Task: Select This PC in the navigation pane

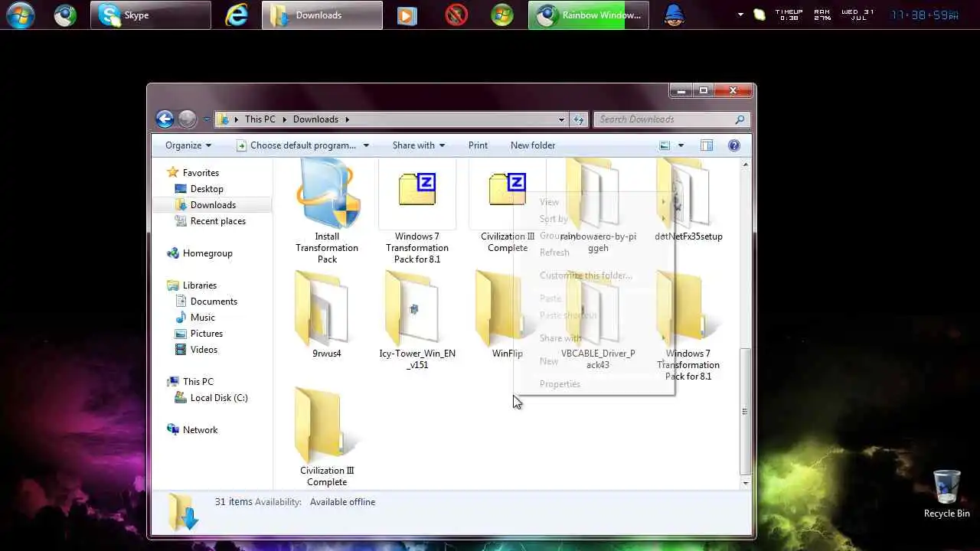Action: pyautogui.click(x=198, y=382)
